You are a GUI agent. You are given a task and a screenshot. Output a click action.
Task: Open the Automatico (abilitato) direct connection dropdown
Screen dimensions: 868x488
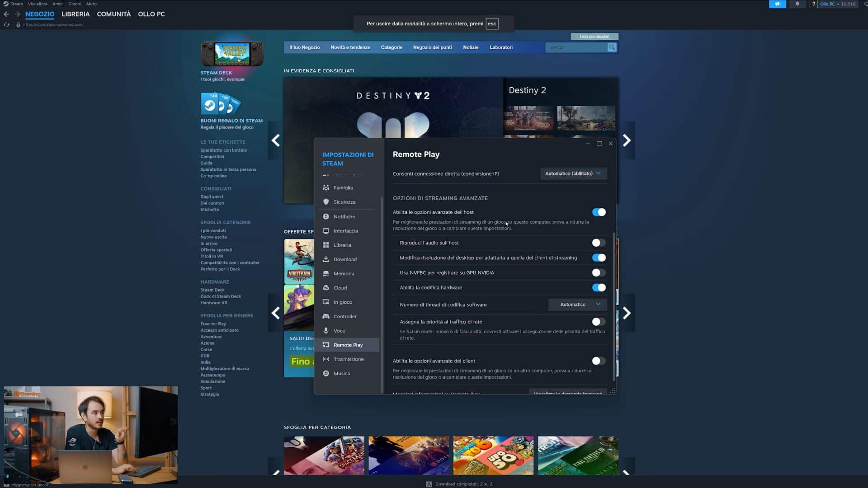(x=573, y=174)
